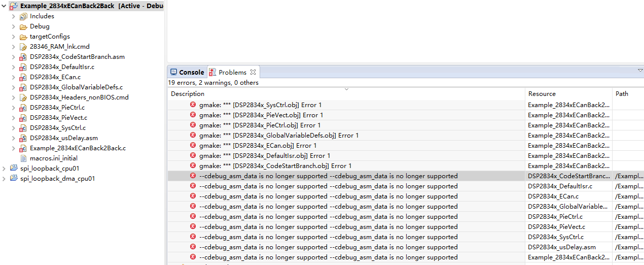Sort by the Resource column header
The height and width of the screenshot is (265, 644).
tap(568, 94)
